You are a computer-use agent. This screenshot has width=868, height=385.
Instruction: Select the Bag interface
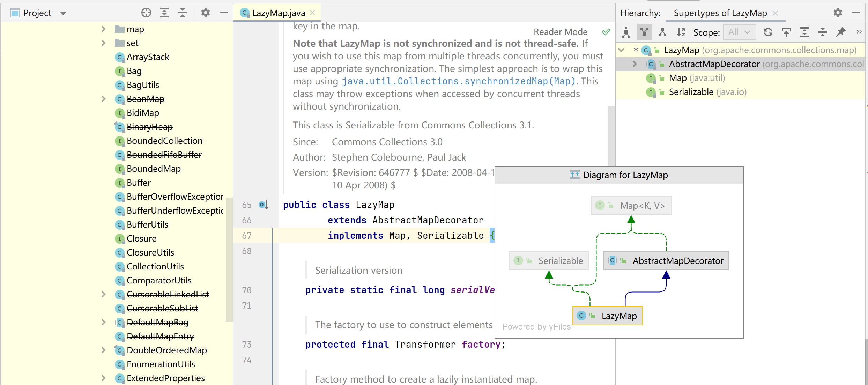pos(134,71)
